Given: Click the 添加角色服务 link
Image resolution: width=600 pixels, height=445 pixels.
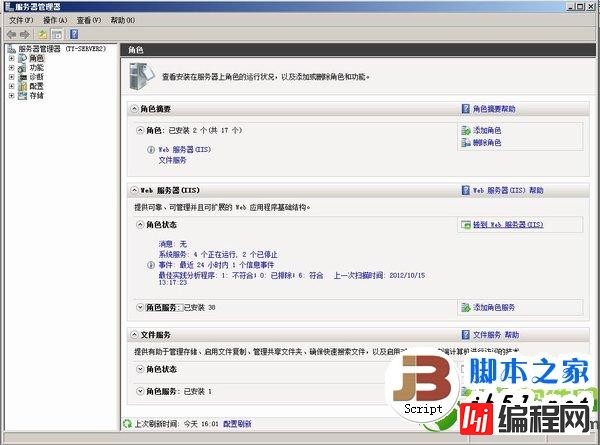Looking at the screenshot, I should pyautogui.click(x=494, y=307).
